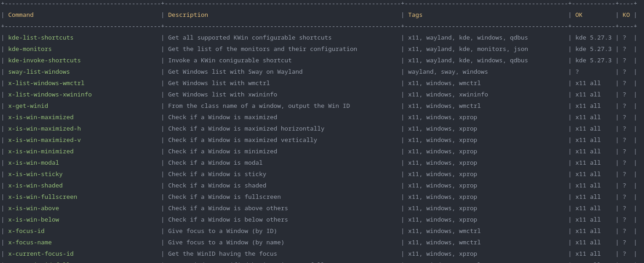644x263 pixels.
Task: Click 'Give focus to a Window (by ID)'
Action: (x=223, y=231)
